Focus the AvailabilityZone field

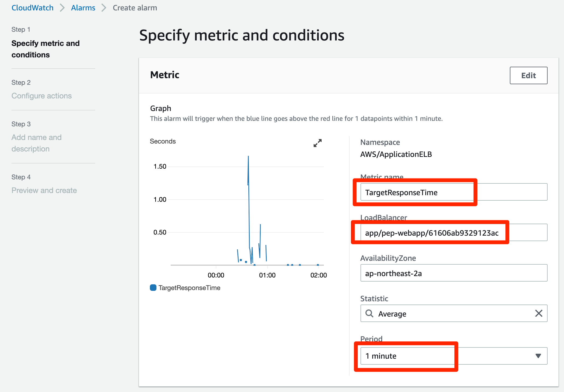[x=453, y=273]
